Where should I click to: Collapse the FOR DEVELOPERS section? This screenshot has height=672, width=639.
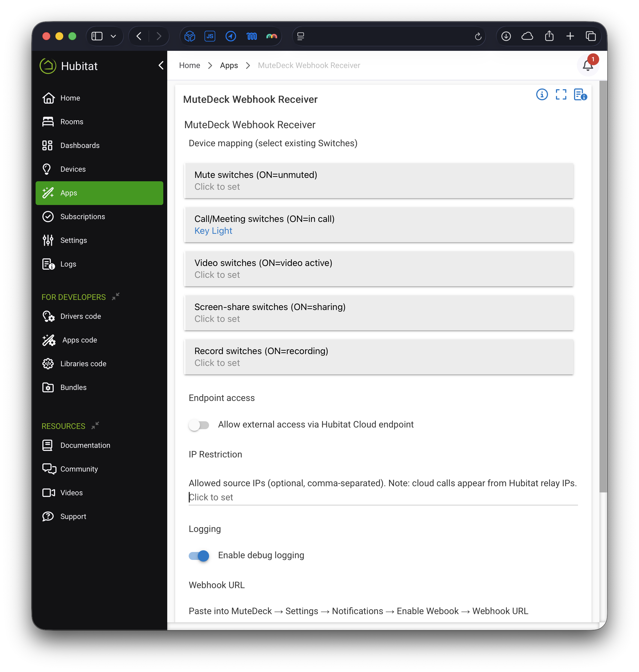(x=116, y=296)
